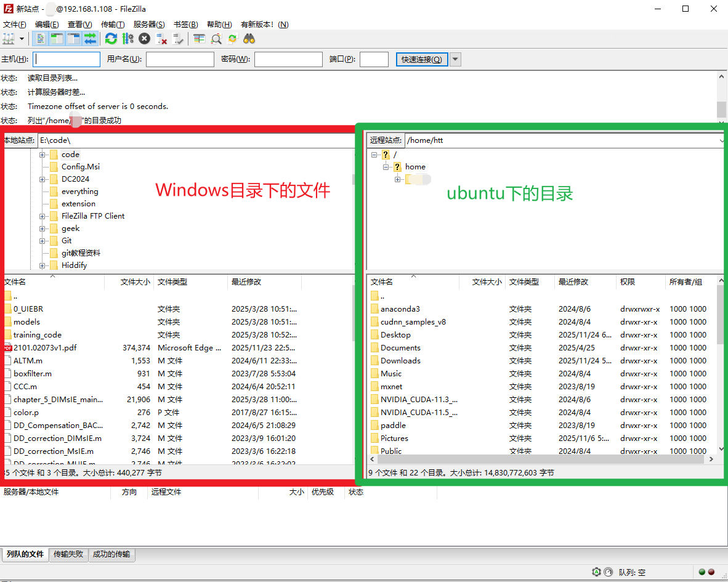Open the 服务器(S) menu
This screenshot has width=728, height=582.
[x=149, y=25]
